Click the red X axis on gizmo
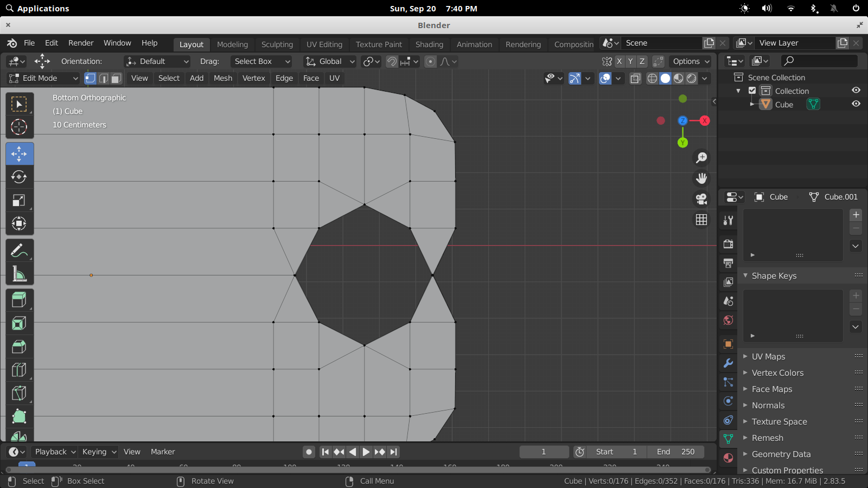This screenshot has width=868, height=488. click(x=704, y=120)
